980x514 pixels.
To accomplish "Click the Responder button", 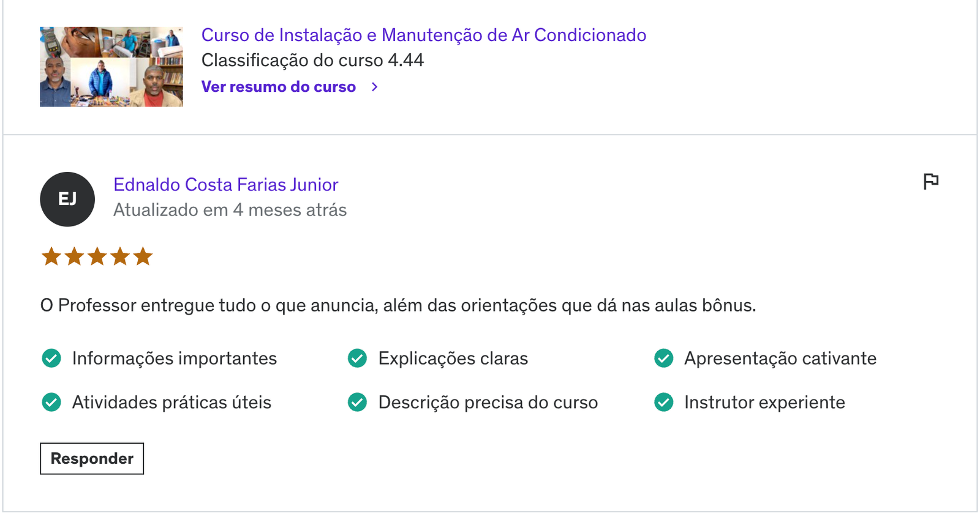I will [x=92, y=458].
